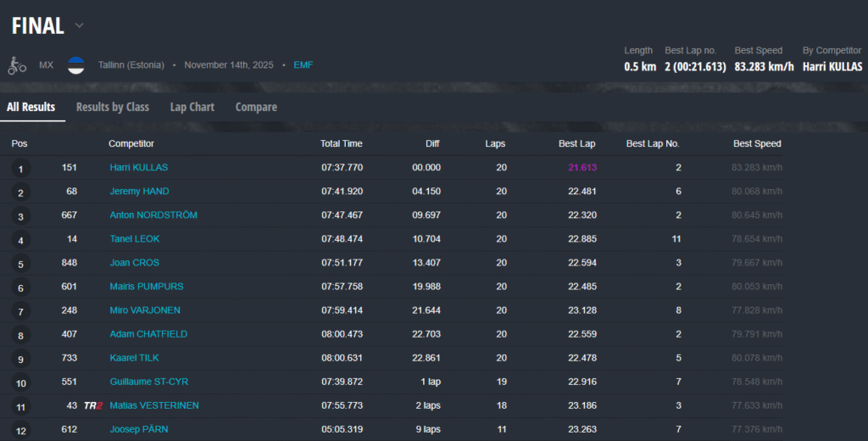Click the TR2 team logo

tap(93, 405)
